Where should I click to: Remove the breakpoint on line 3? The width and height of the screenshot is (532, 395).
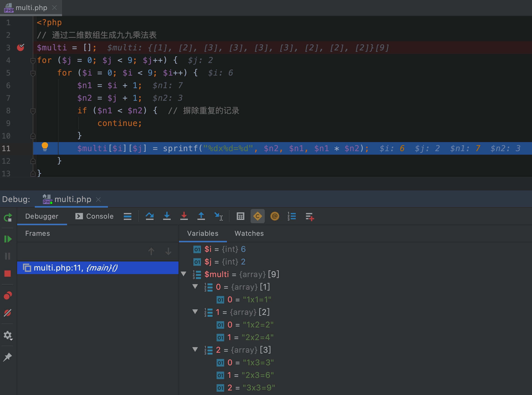(21, 47)
